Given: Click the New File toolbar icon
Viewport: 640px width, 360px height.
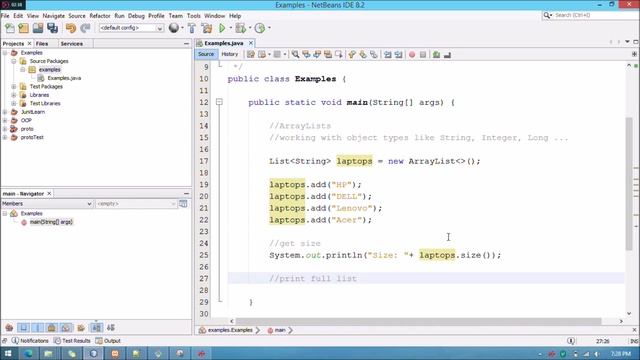Looking at the screenshot, I should [9, 28].
